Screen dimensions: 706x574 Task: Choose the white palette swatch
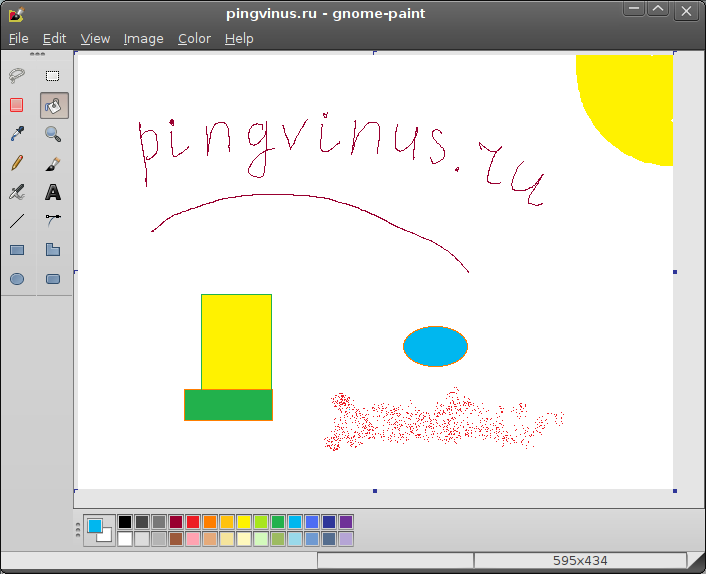(x=125, y=539)
